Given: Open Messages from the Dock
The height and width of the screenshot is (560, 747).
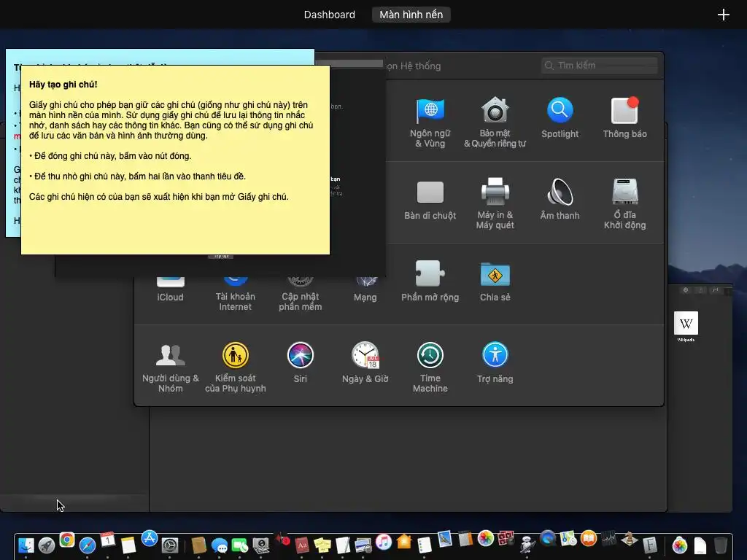Looking at the screenshot, I should (220, 544).
